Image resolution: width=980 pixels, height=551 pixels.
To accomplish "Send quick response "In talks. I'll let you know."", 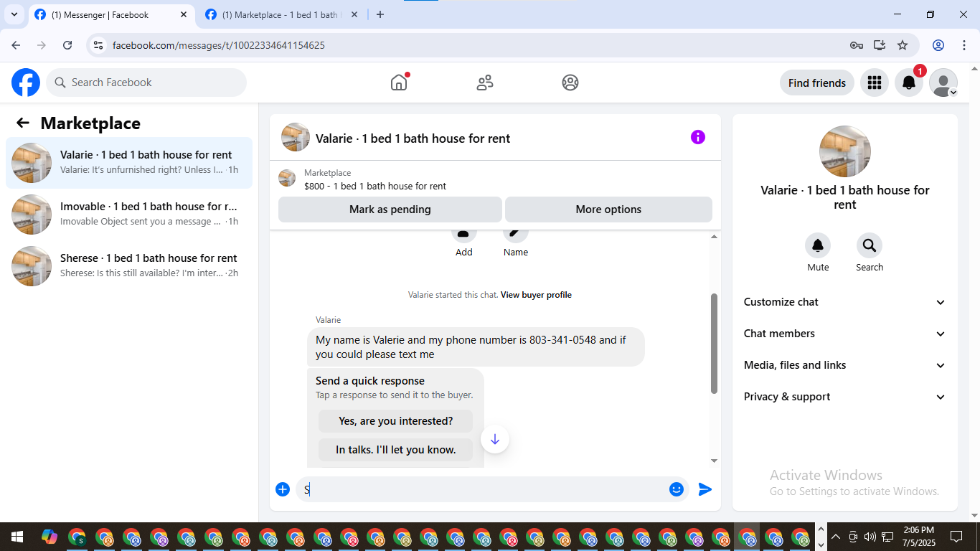I will coord(396,450).
